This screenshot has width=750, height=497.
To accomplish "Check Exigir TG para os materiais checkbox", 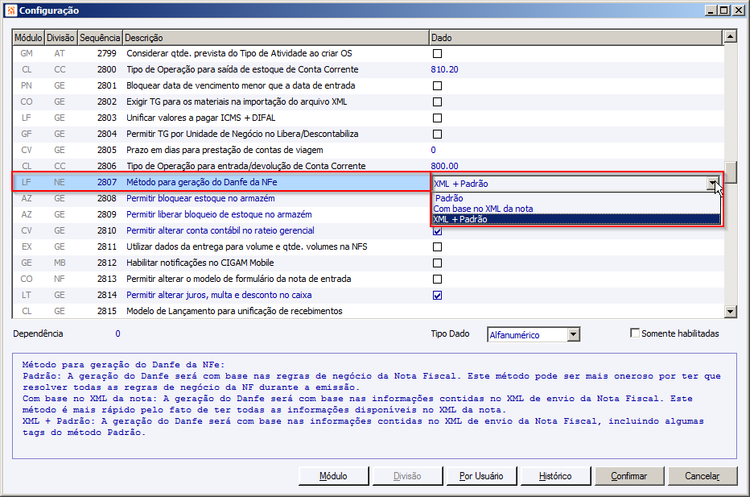I will (437, 102).
